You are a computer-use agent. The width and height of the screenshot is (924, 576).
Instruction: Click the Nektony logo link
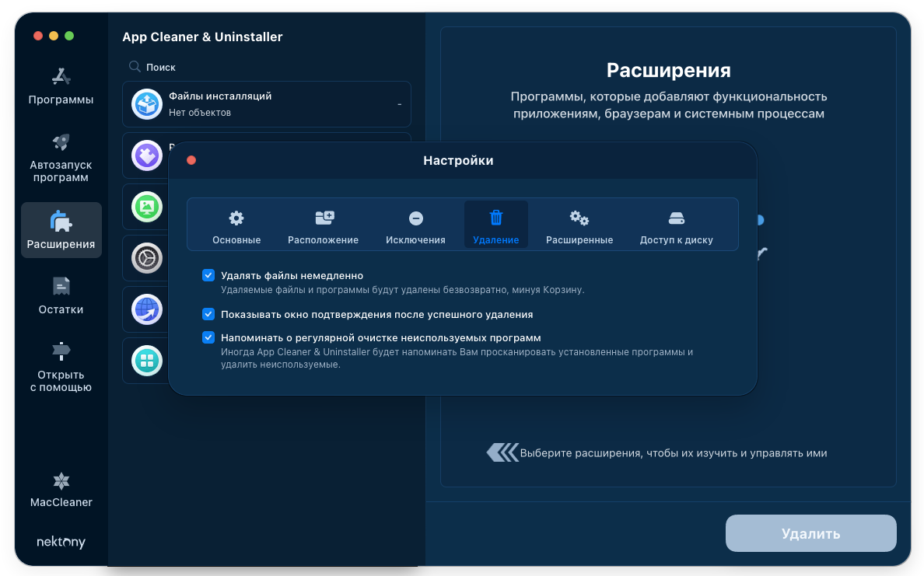(61, 542)
